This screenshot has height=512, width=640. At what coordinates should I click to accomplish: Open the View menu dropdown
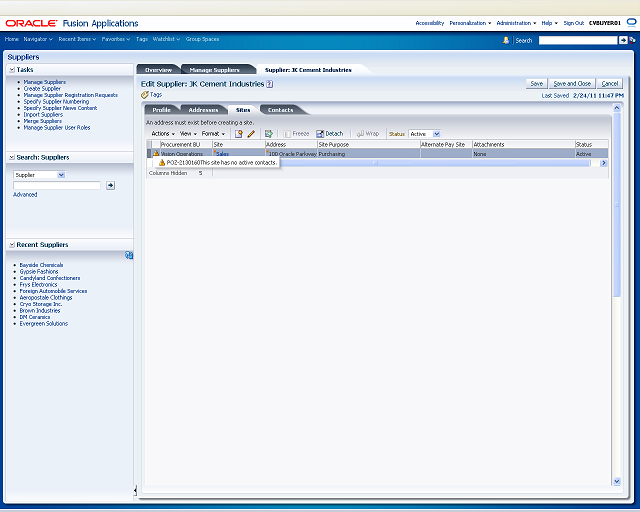[x=188, y=134]
